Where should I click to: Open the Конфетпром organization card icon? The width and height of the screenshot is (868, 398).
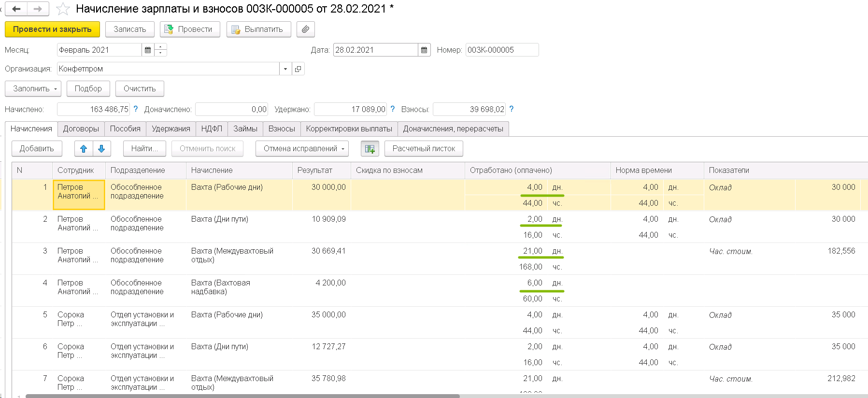(x=298, y=69)
